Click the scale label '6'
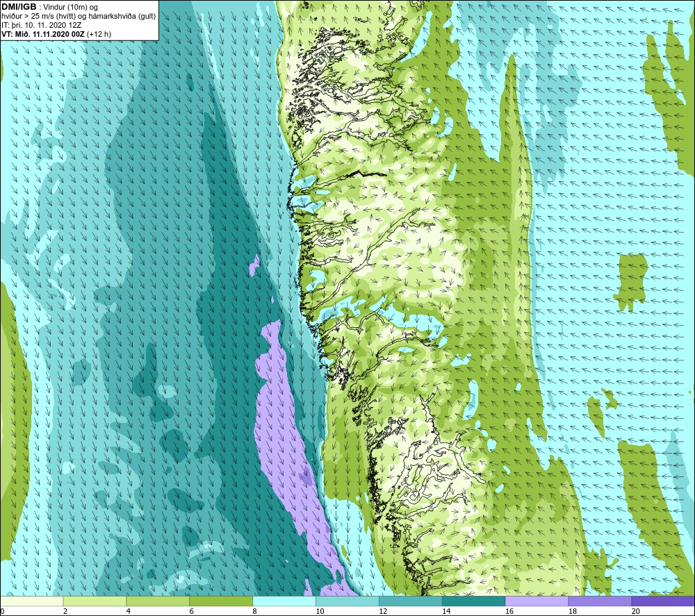 192,611
